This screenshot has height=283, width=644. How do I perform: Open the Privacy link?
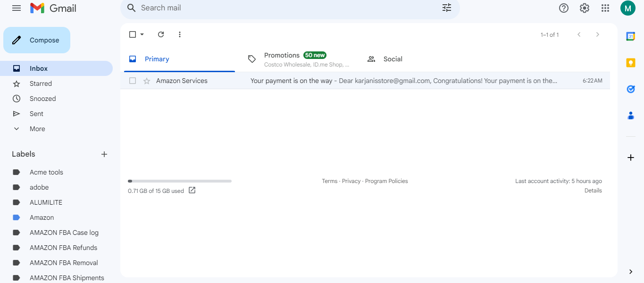pos(351,181)
